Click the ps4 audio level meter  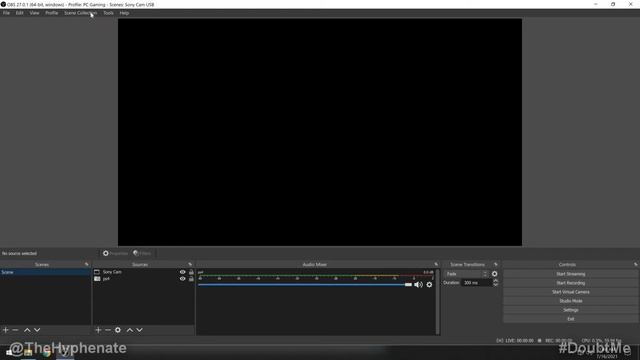(316, 276)
